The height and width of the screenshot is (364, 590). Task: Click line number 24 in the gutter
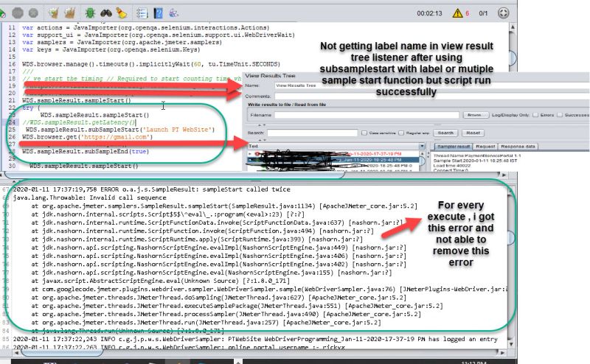[12, 122]
